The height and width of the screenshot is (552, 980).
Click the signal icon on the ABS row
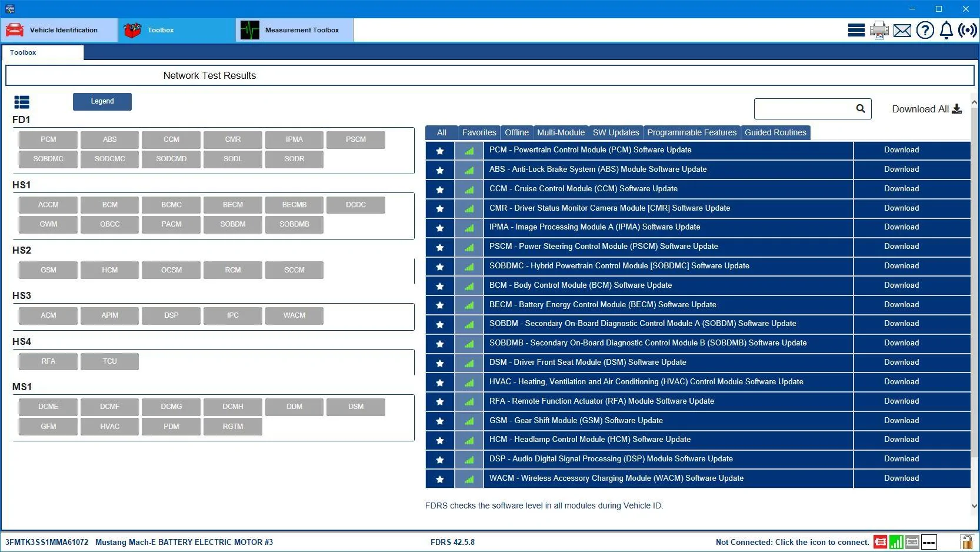coord(469,170)
